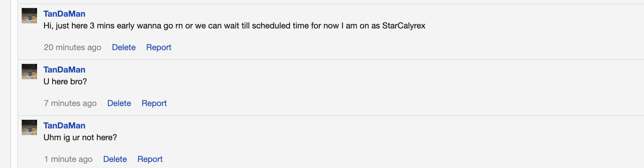This screenshot has height=168, width=644.
Task: Delete the comment posted 1 minute ago
Action: [115, 159]
